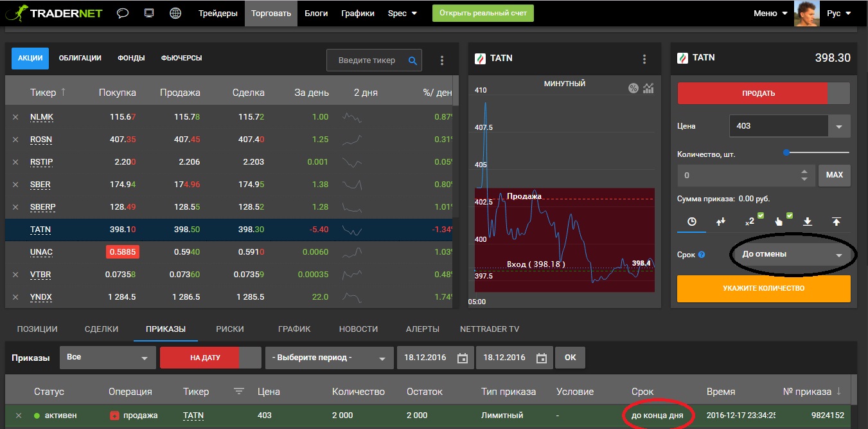Open the 'Выберите период' dropdown
The width and height of the screenshot is (868, 429).
(x=329, y=358)
